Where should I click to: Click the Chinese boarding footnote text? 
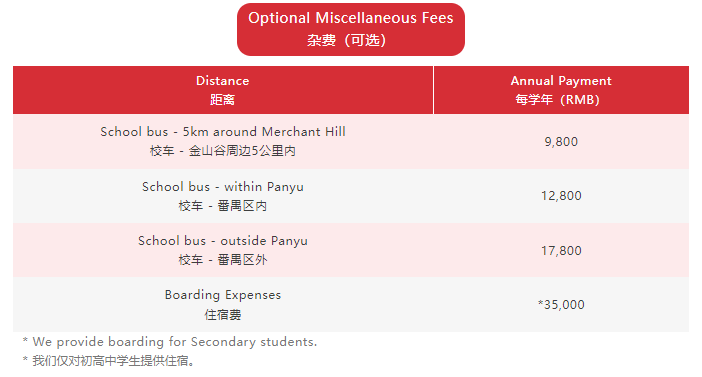[x=109, y=360]
